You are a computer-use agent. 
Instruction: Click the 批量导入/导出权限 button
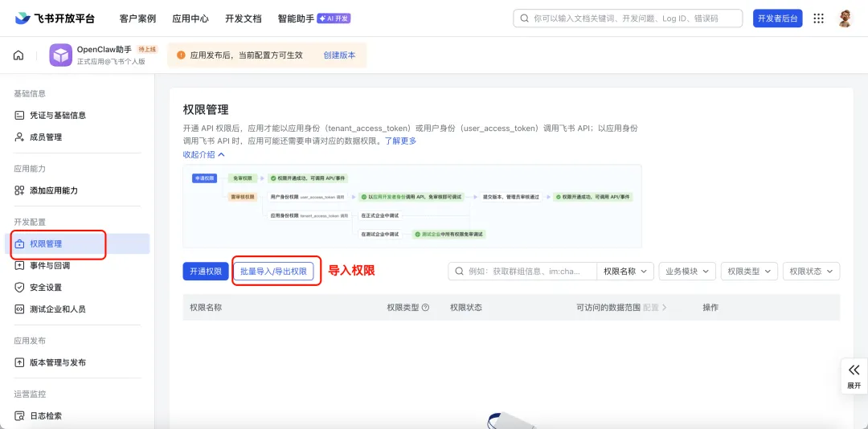(273, 272)
